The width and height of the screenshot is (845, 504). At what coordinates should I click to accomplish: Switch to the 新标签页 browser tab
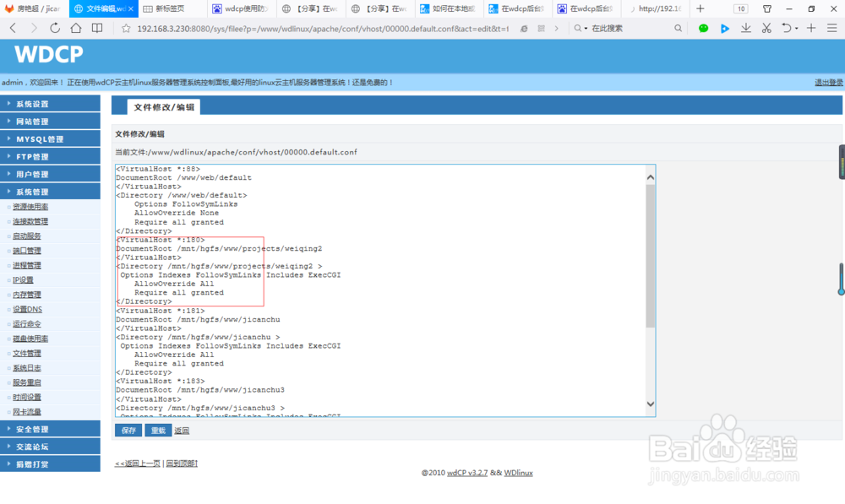pos(171,8)
